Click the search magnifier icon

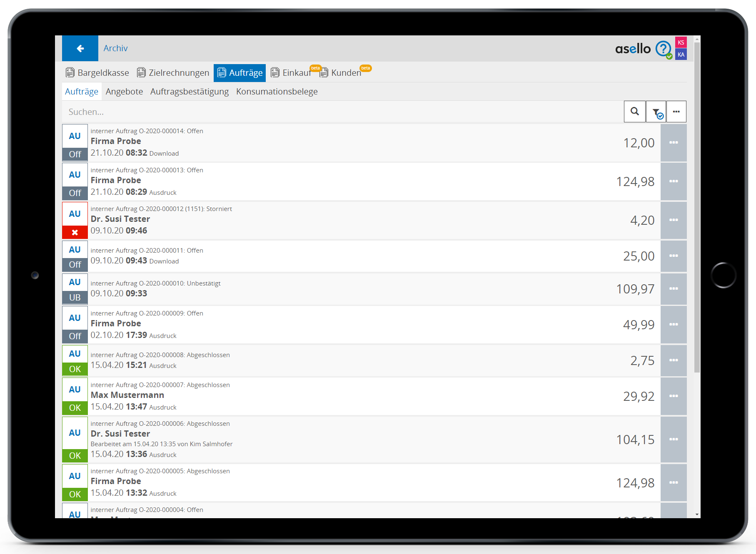[634, 112]
